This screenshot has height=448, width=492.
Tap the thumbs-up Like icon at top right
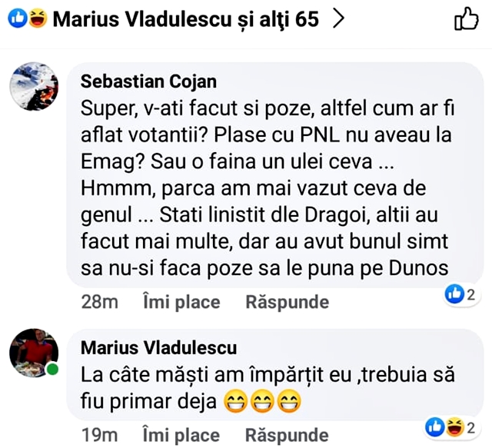click(x=467, y=18)
